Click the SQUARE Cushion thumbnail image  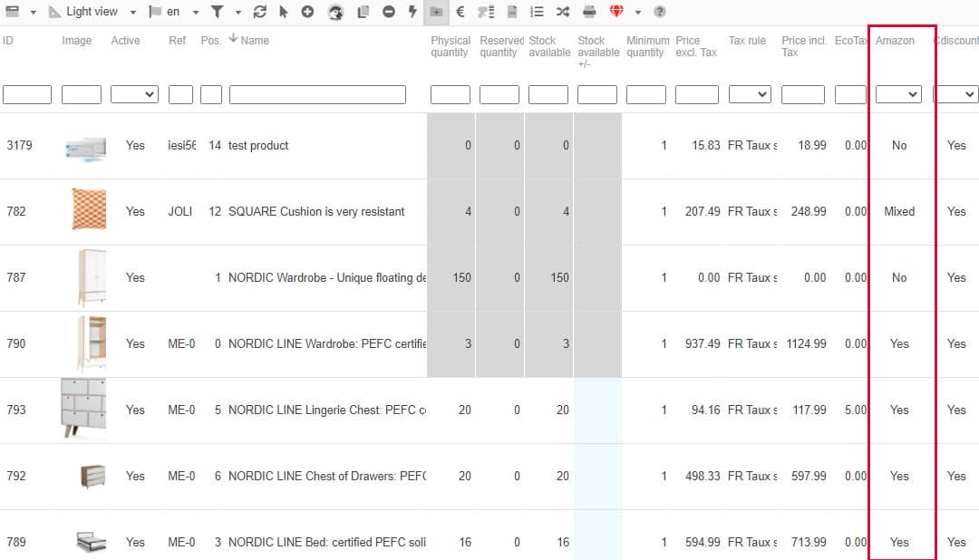click(89, 209)
